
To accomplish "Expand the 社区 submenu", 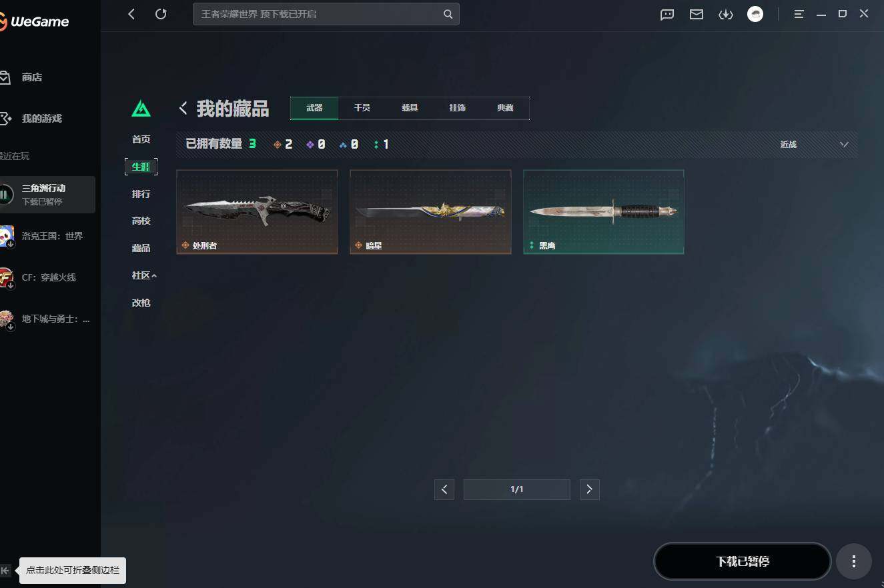I will [x=144, y=275].
